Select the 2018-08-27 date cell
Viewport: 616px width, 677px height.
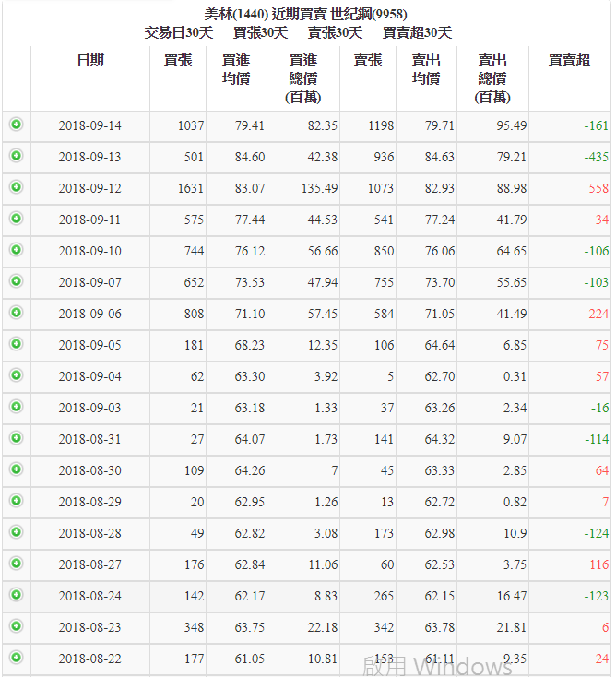89,564
